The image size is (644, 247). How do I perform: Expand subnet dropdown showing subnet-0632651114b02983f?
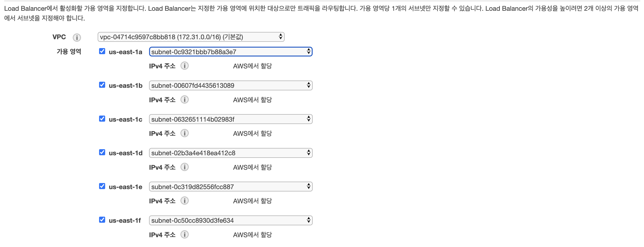231,119
